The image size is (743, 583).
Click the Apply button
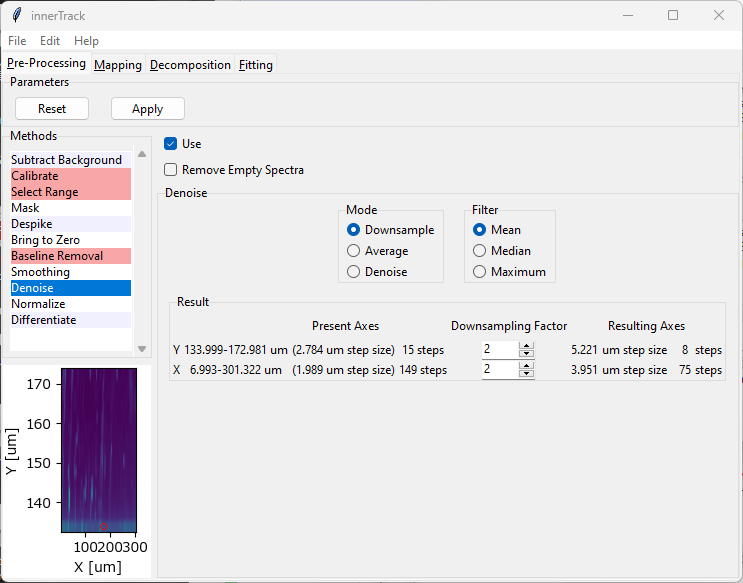(147, 109)
